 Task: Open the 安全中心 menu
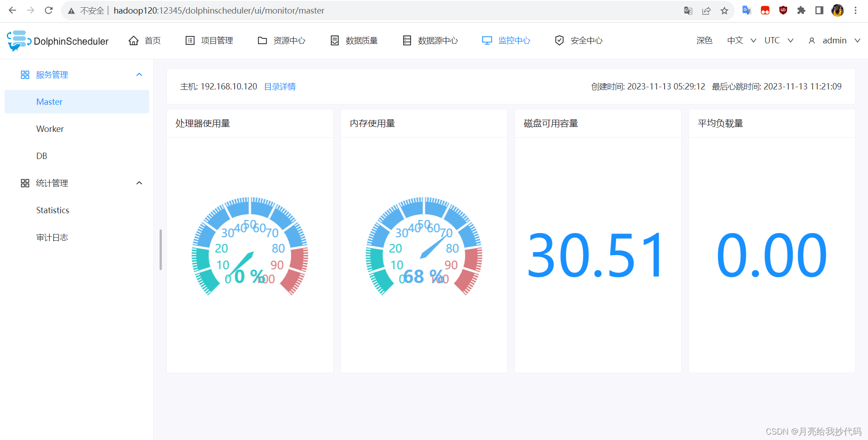579,41
